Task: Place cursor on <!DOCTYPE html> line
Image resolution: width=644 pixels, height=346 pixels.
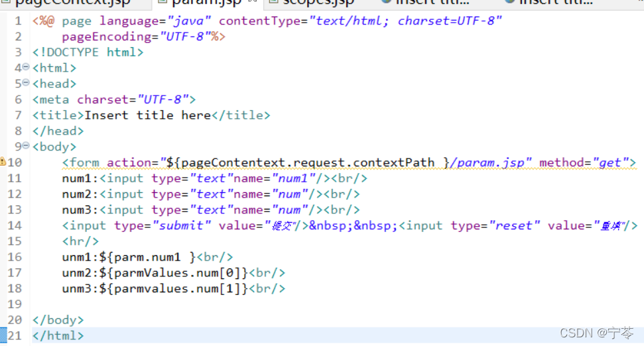Action: click(88, 52)
